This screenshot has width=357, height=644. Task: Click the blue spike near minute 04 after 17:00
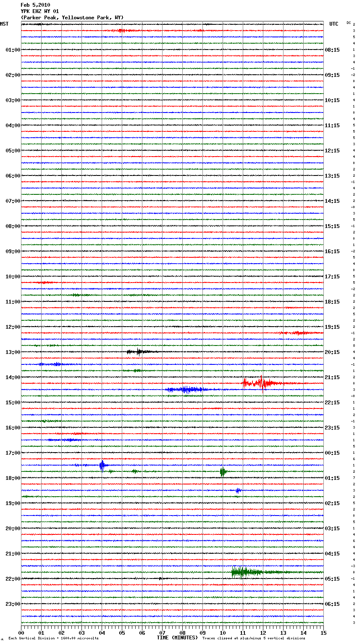point(102,465)
